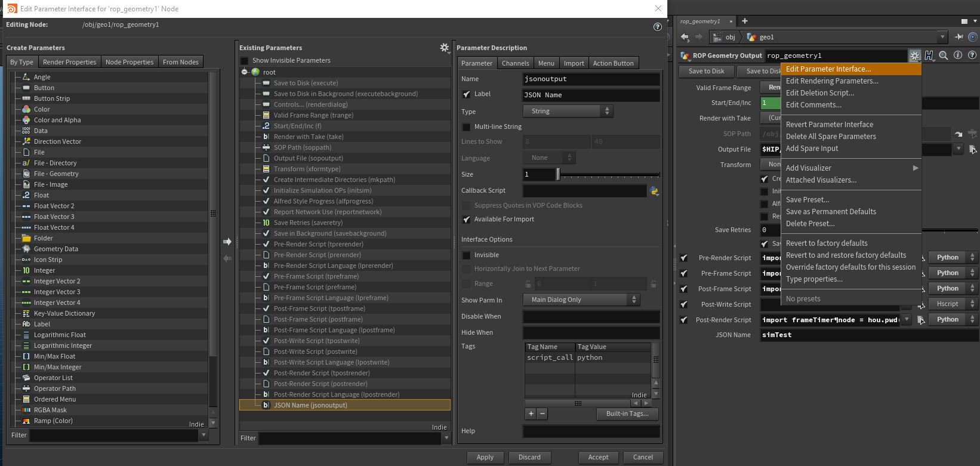The height and width of the screenshot is (466, 980).
Task: Open the Existing Parameters gear menu
Action: click(445, 48)
